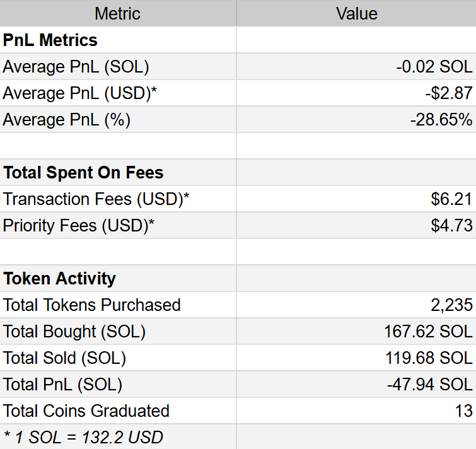476x449 pixels.
Task: Select the Average PnL (USD)* label
Action: coord(80,93)
